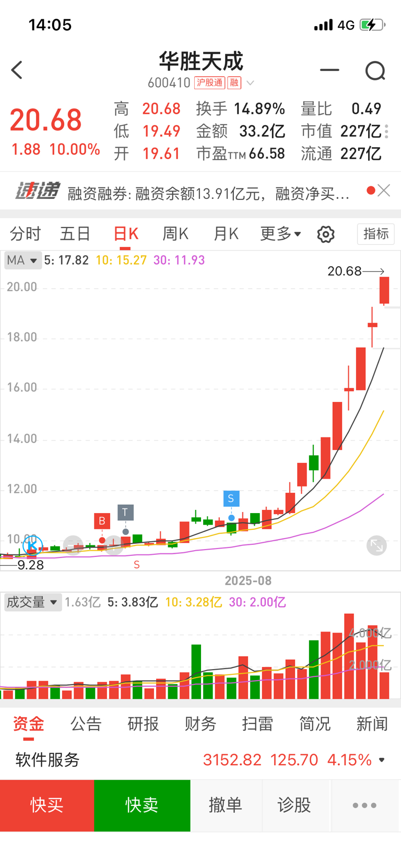The width and height of the screenshot is (401, 868).
Task: Tap the 2025-08 date label
Action: pos(248,581)
